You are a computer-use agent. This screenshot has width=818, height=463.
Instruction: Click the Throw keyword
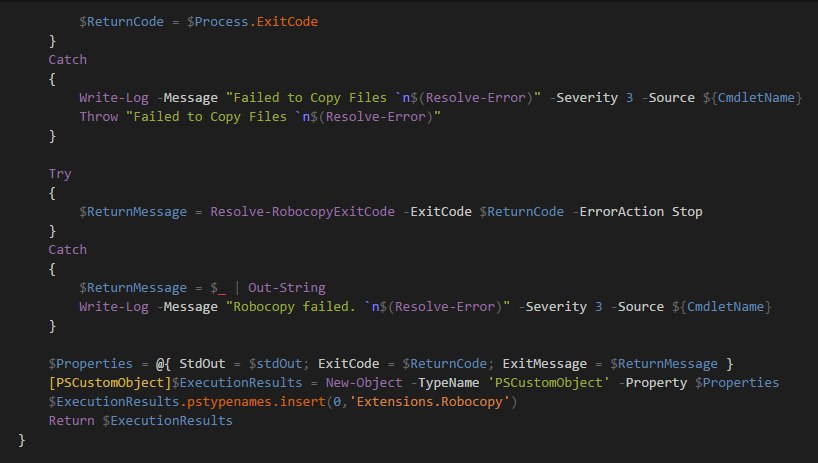(x=99, y=116)
